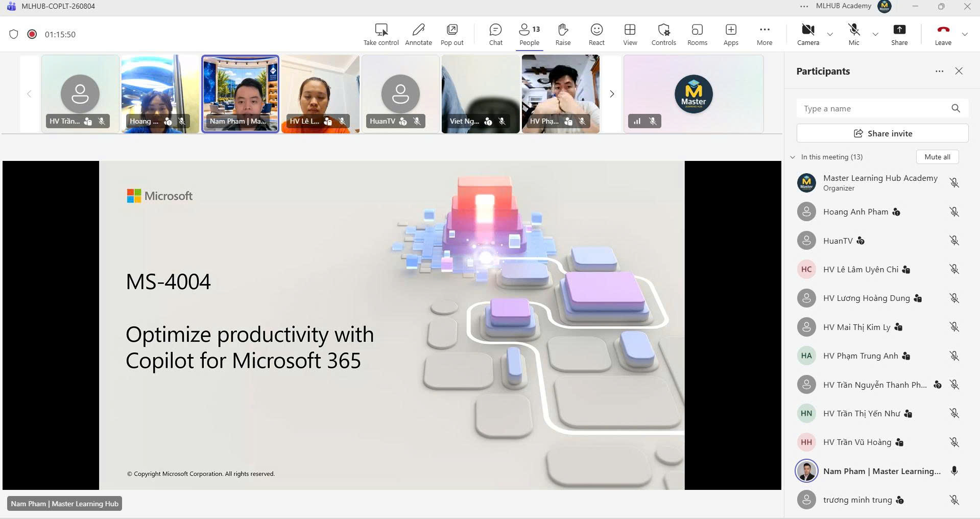Viewport: 980px width, 519px height.
Task: Click the MLHUB Academy profile avatar
Action: [x=885, y=6]
